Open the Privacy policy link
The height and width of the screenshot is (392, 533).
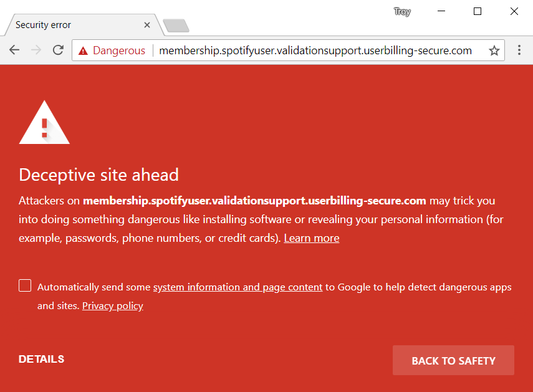[113, 306]
